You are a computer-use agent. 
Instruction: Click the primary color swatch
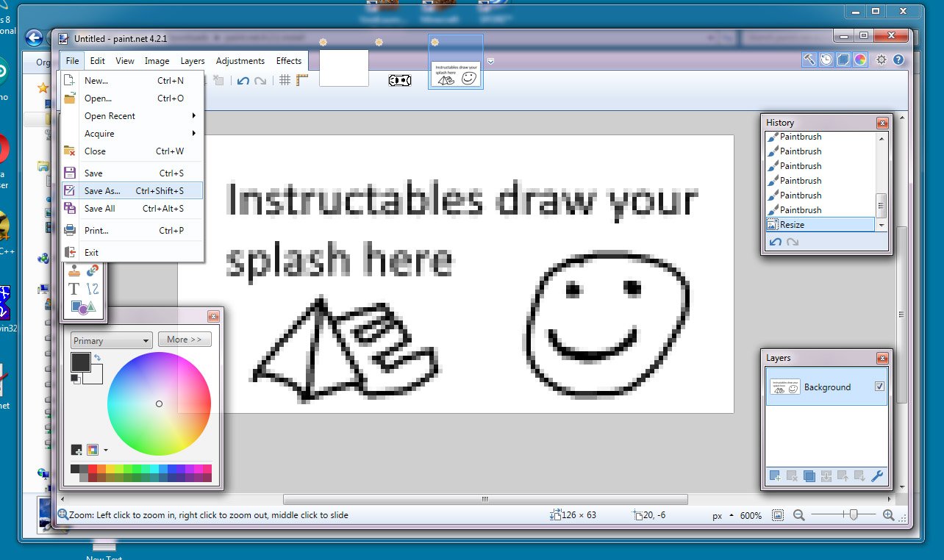tap(79, 361)
